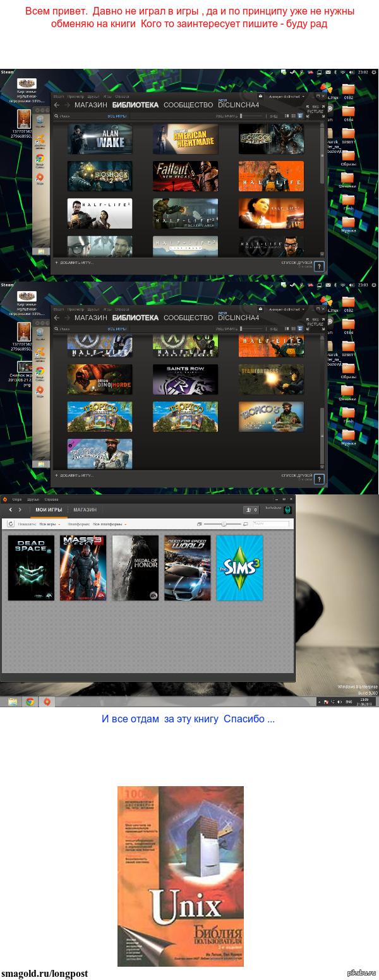This screenshot has width=379, height=980.
Task: Open the СООБЩЕСТВО tab in top Steam window
Action: coord(188,105)
